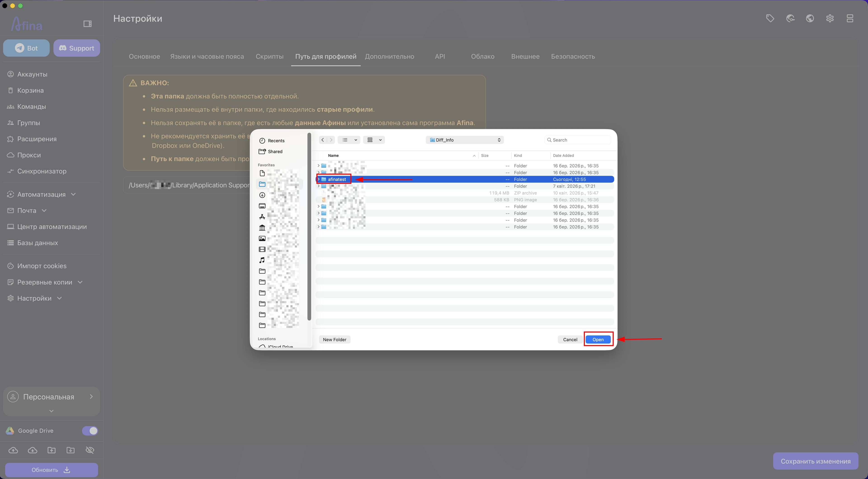Select the afinatest folder row
Image resolution: width=868 pixels, height=479 pixels.
tap(465, 179)
